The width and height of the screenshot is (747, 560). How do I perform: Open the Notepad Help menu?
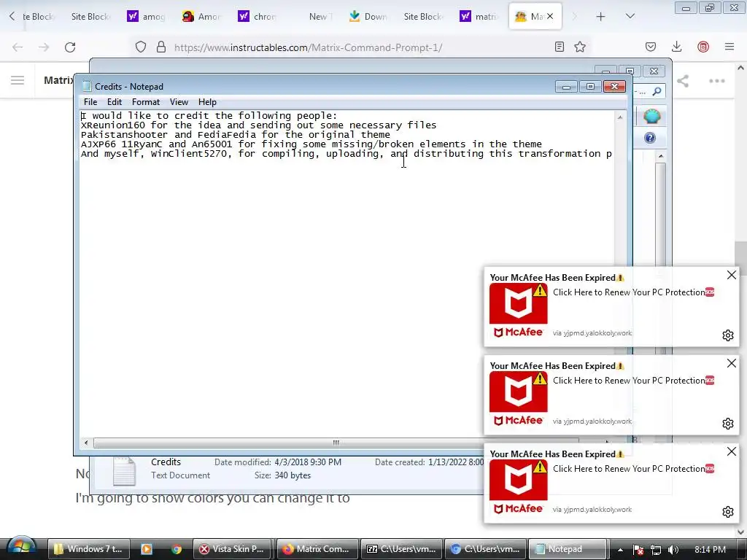click(x=207, y=102)
